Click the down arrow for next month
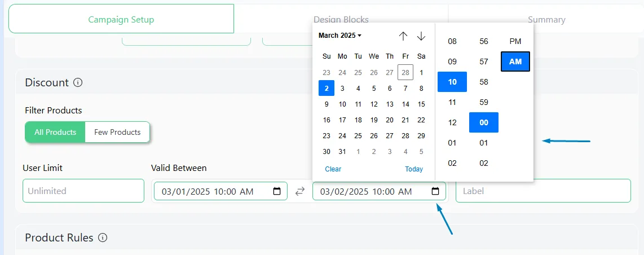The image size is (644, 255). click(x=421, y=36)
